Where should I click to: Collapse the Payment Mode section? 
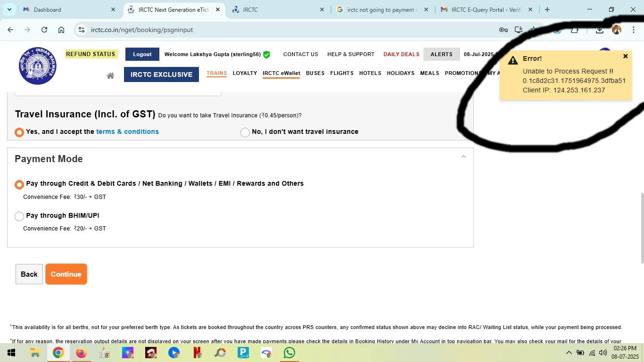click(463, 157)
